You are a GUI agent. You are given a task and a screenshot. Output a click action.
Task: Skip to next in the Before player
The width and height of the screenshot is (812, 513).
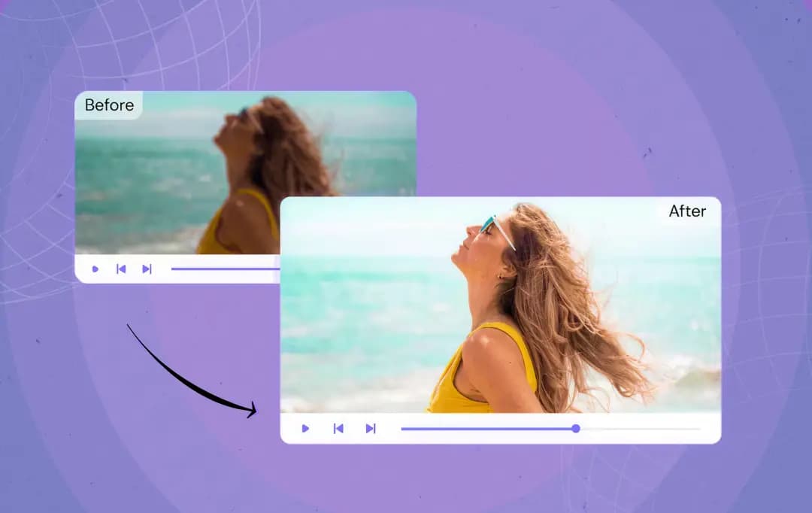point(147,269)
